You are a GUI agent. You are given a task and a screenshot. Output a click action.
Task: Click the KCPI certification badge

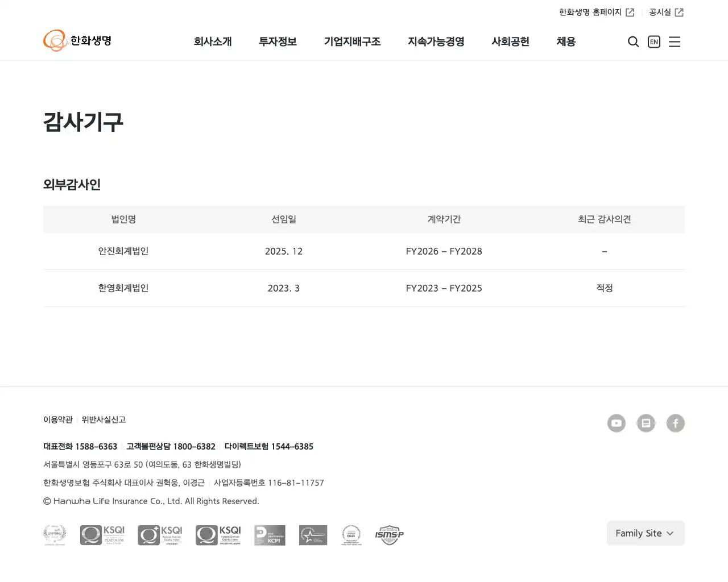(x=270, y=535)
